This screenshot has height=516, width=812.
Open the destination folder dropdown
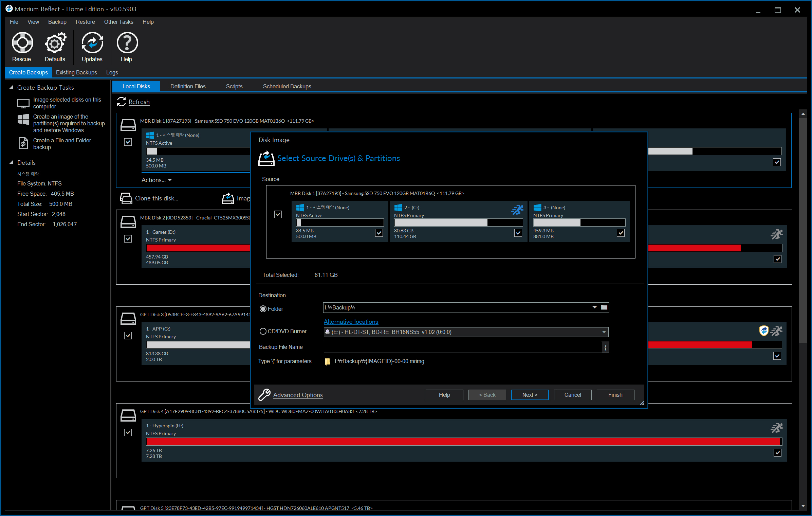click(x=594, y=307)
